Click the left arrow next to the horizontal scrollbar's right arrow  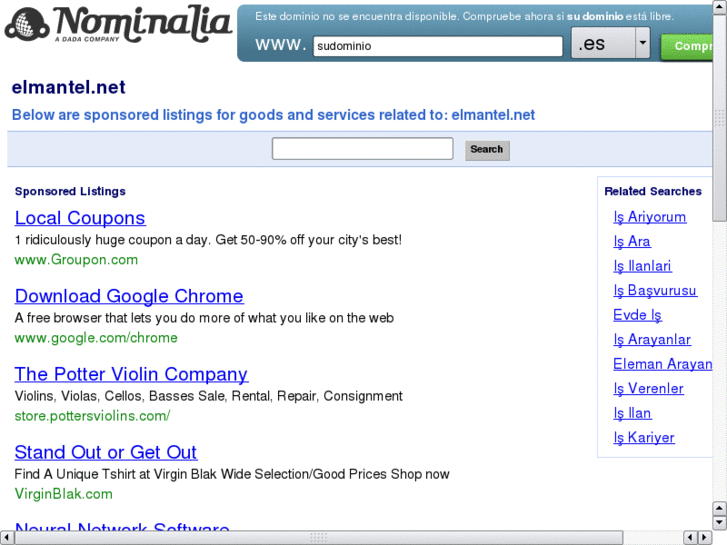(x=691, y=538)
